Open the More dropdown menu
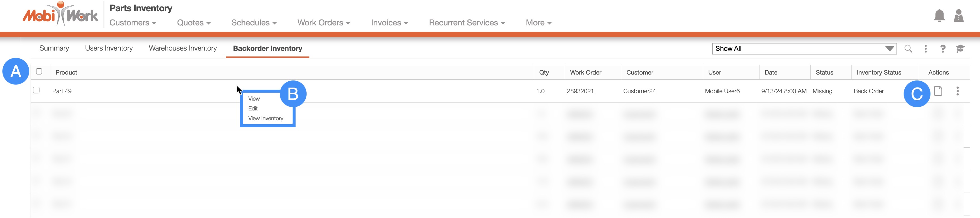 pos(538,23)
